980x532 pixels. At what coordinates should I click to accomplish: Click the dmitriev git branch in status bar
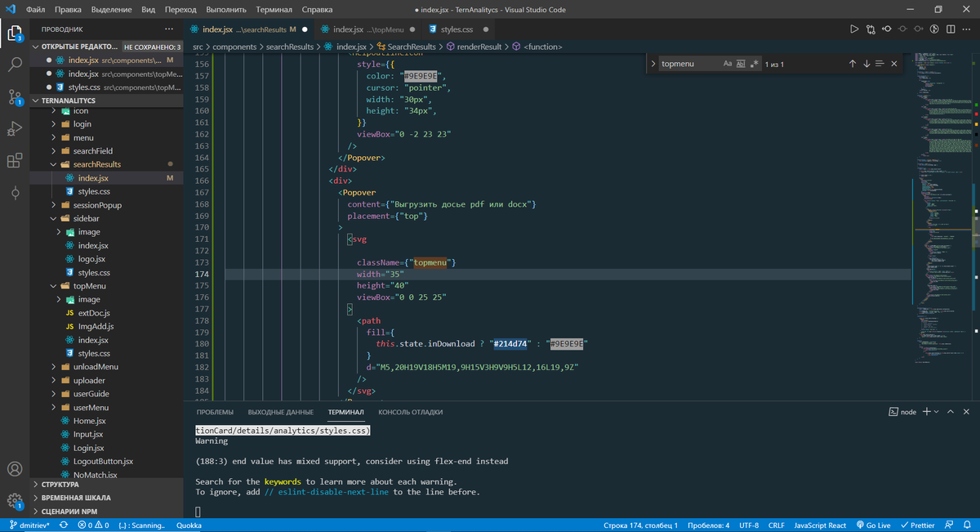[x=29, y=525]
